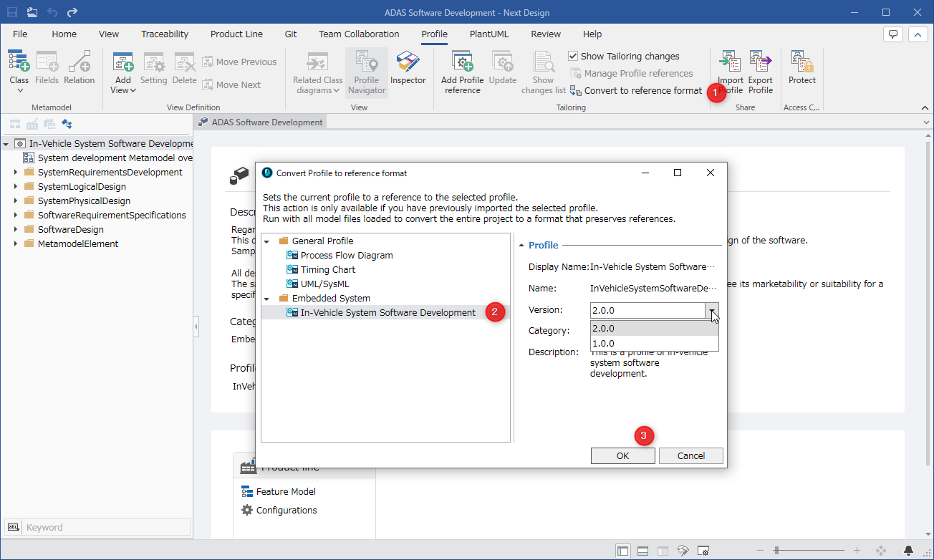The height and width of the screenshot is (560, 934).
Task: Click the Configurations gear in main window
Action: click(247, 510)
